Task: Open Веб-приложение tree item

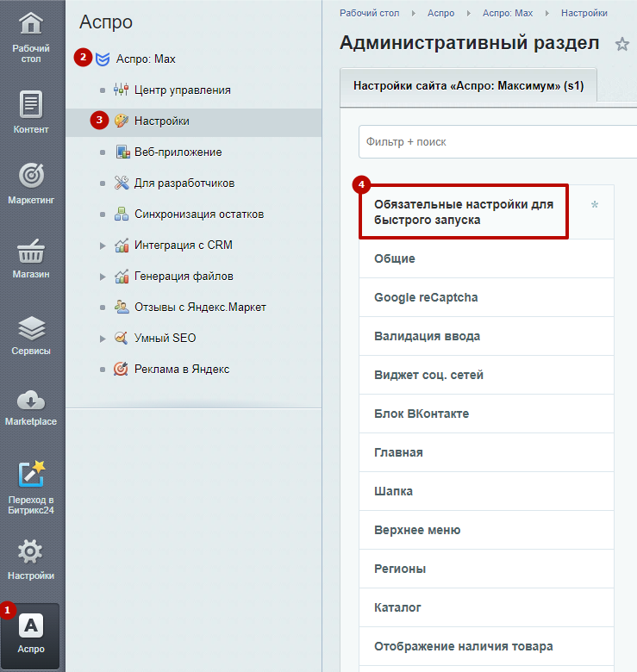Action: point(178,152)
